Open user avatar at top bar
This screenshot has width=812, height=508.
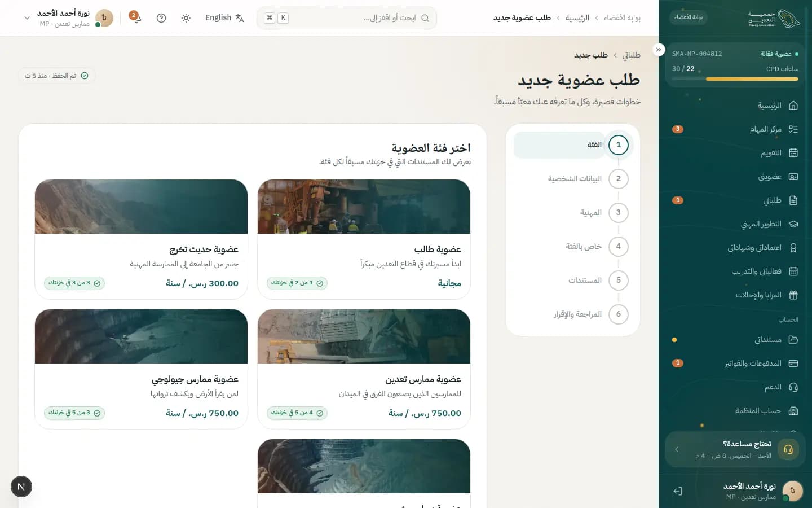(104, 18)
